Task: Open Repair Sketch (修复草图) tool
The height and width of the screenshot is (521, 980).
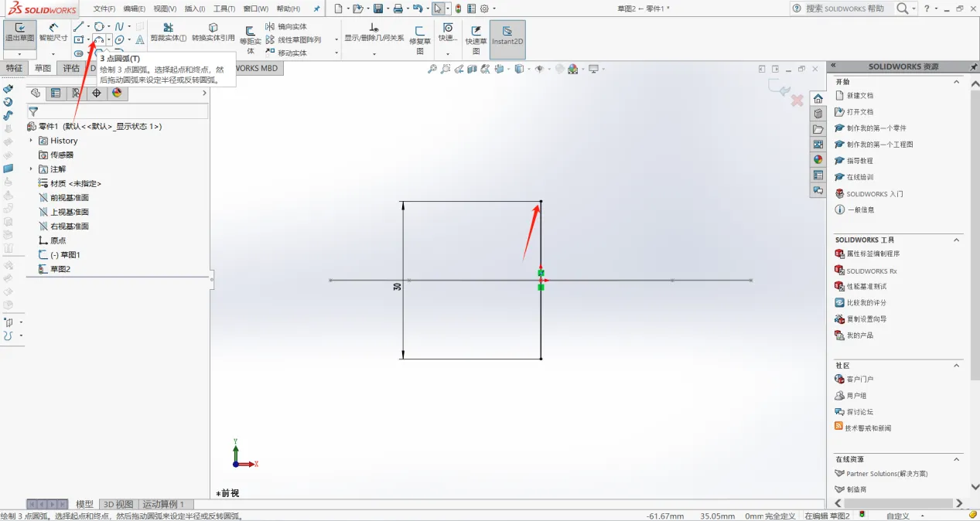Action: (420, 39)
